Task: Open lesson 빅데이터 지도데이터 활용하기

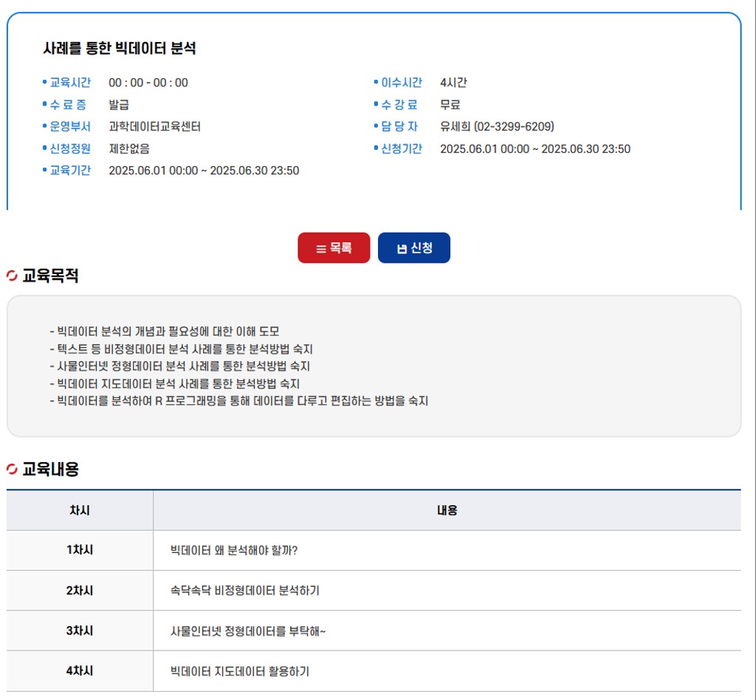Action: tap(239, 671)
